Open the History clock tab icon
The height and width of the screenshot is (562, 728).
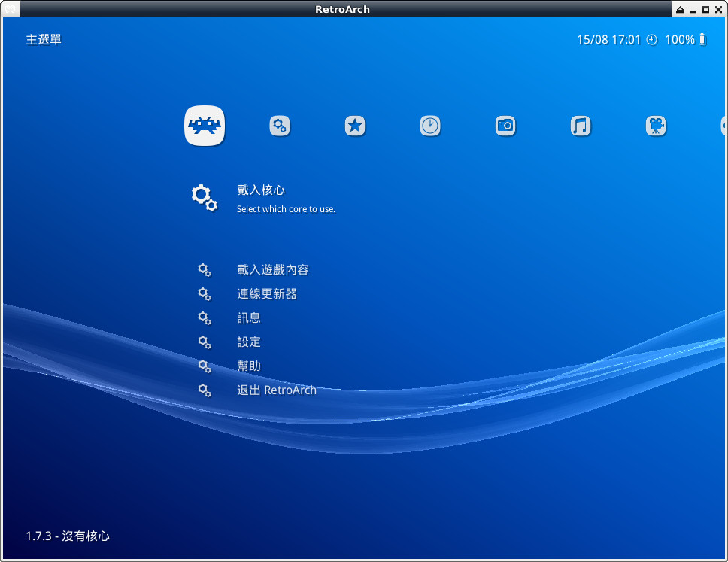[430, 126]
